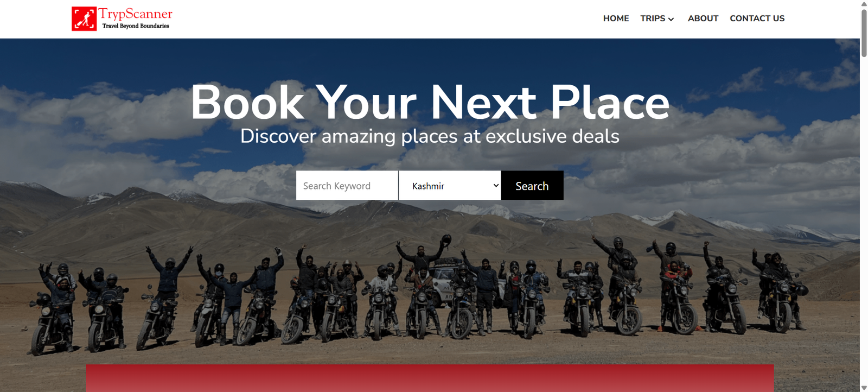Open the CONTACT US page
This screenshot has width=868, height=392.
pyautogui.click(x=757, y=18)
